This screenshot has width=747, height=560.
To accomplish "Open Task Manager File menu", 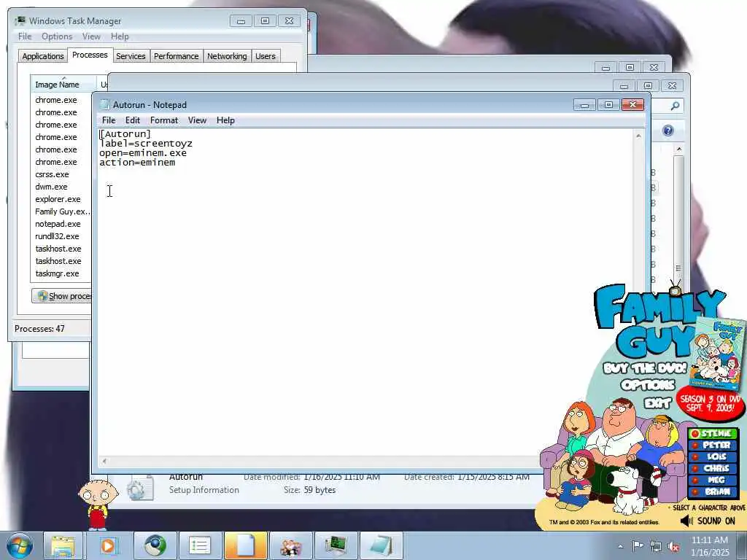I will (25, 36).
